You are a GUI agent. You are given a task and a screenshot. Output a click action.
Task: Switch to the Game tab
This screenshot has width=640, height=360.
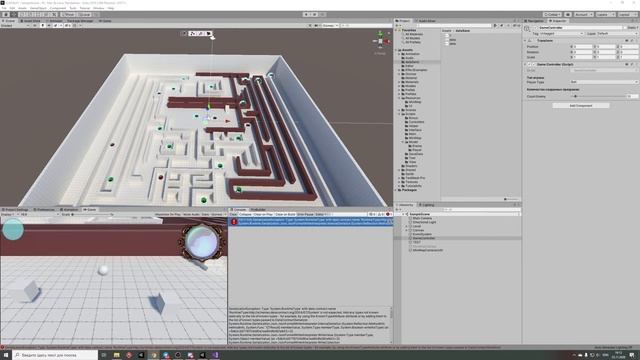(x=90, y=210)
